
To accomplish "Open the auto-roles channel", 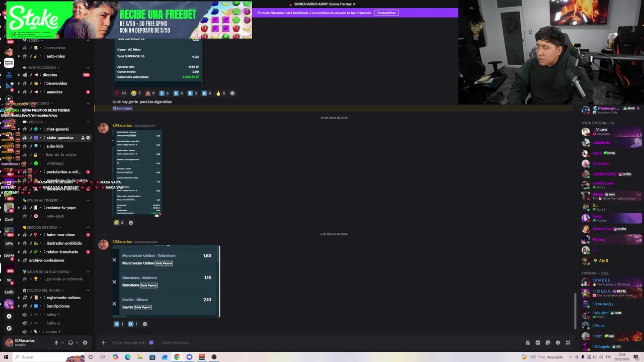I will click(x=55, y=56).
